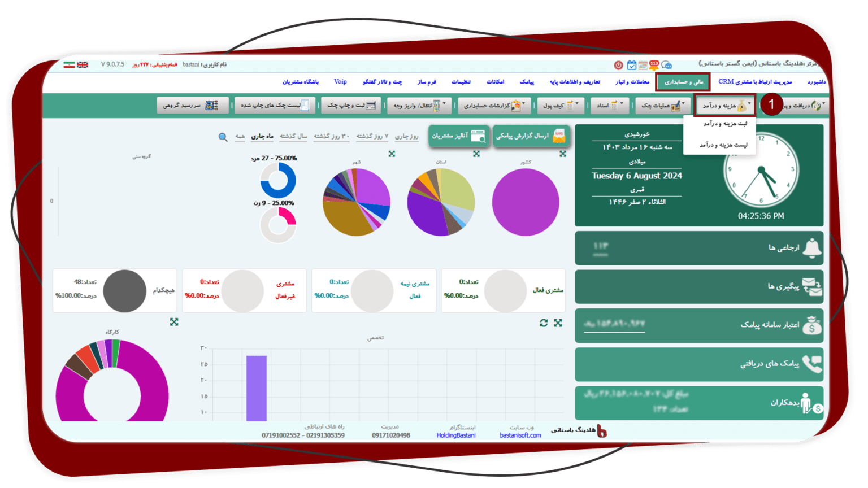Open the انتقال/ واریز وجه dropdown
Screen dimensions: 868x488
419,106
